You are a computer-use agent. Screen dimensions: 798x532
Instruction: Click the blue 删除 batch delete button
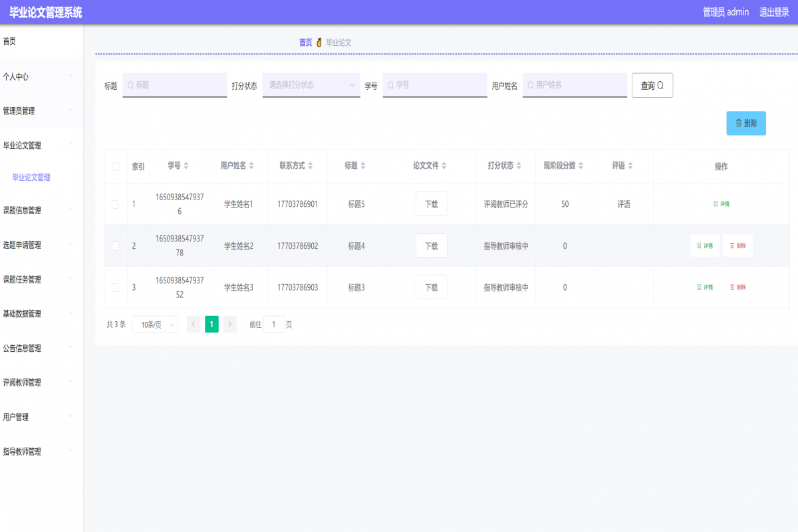[745, 123]
